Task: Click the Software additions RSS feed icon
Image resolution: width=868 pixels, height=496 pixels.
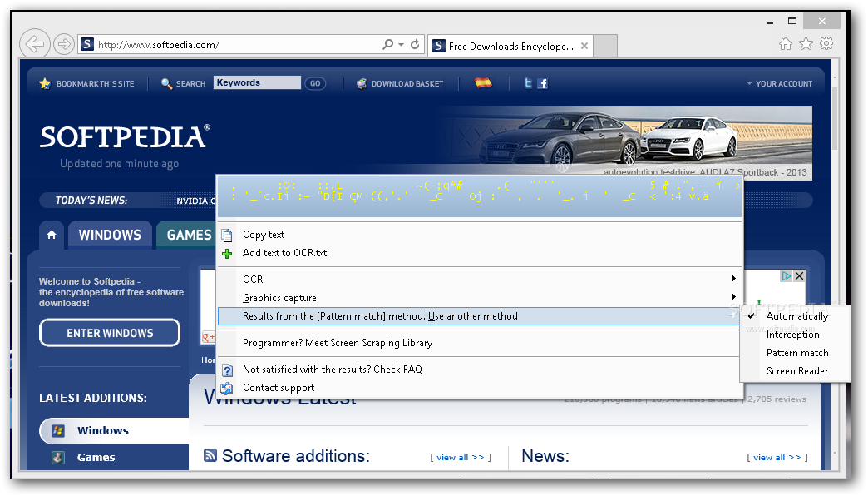Action: point(210,455)
